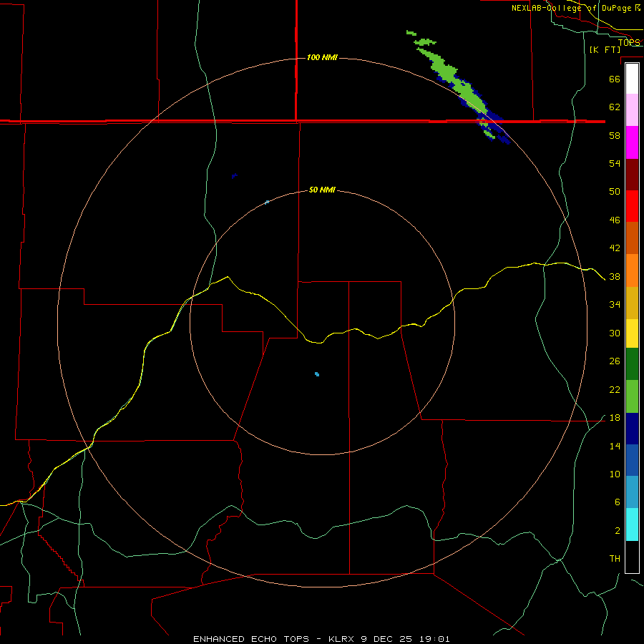Click the 2 legend value
The width and height of the screenshot is (644, 644).
(618, 531)
